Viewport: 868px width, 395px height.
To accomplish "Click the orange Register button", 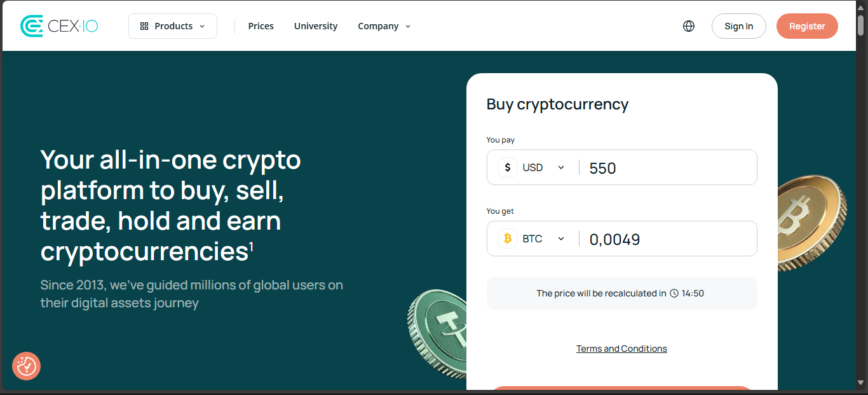I will point(807,26).
